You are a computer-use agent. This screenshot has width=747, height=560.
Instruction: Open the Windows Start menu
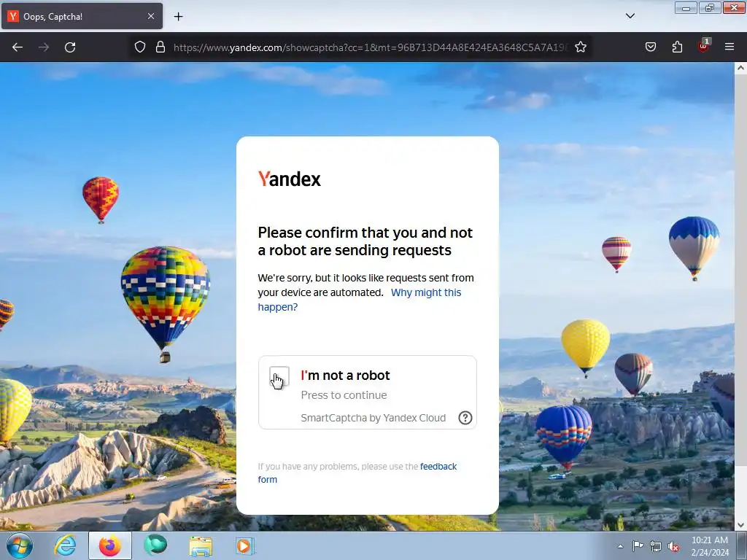(20, 545)
